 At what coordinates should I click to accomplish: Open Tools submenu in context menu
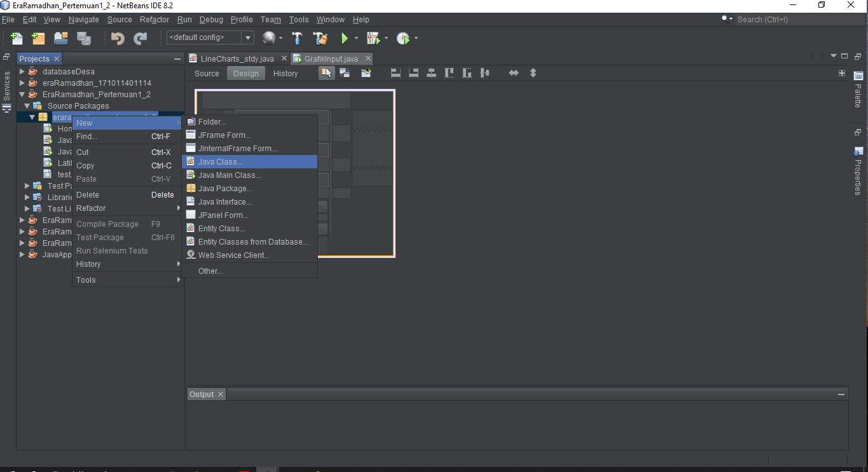click(127, 280)
